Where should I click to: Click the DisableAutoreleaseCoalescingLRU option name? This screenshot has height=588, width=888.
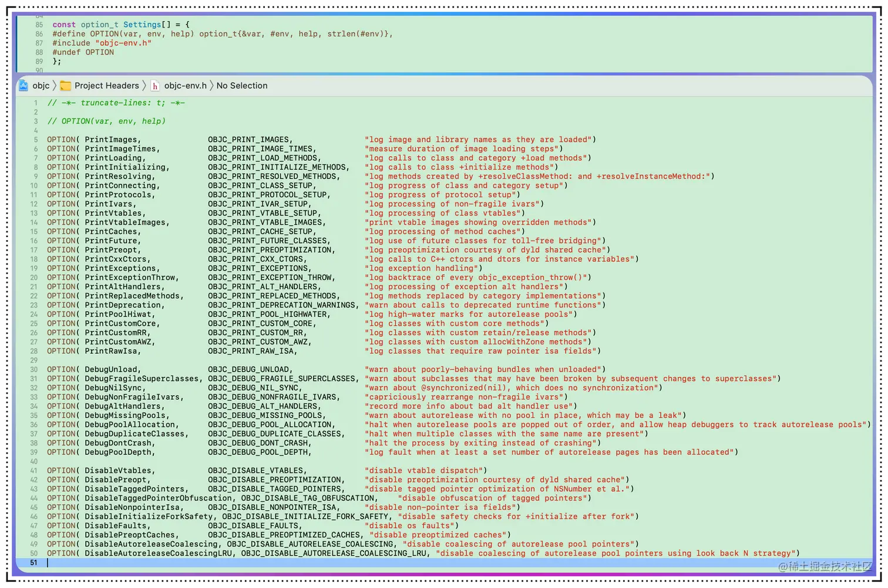[x=159, y=553]
